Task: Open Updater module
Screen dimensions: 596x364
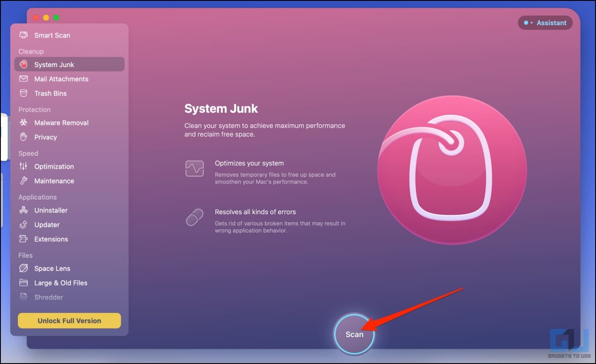Action: [47, 225]
